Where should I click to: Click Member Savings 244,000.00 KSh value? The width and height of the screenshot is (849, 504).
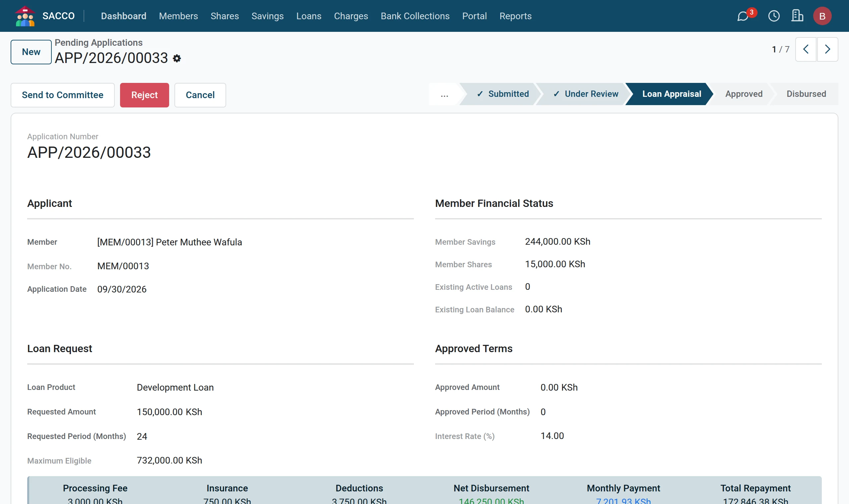coord(557,241)
